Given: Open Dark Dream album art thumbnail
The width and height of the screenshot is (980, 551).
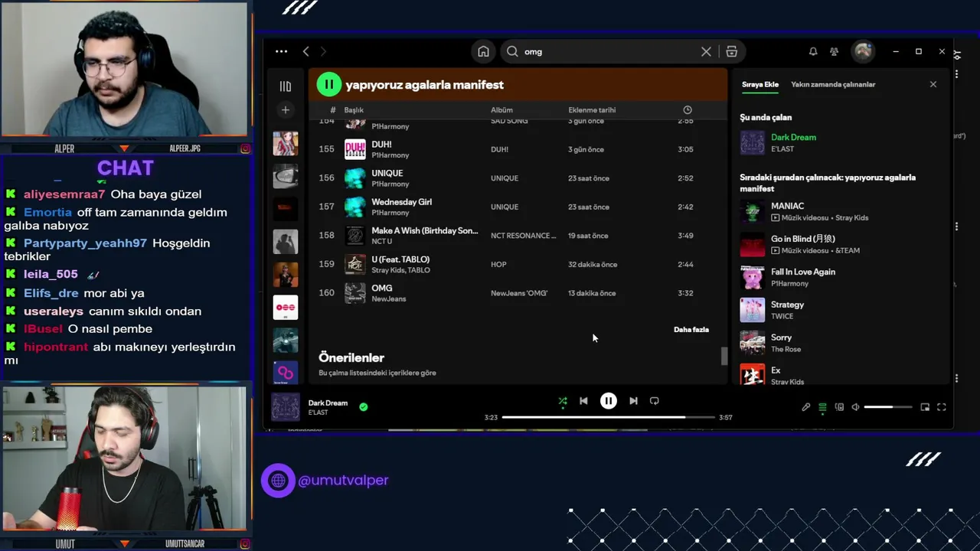Looking at the screenshot, I should (x=286, y=407).
